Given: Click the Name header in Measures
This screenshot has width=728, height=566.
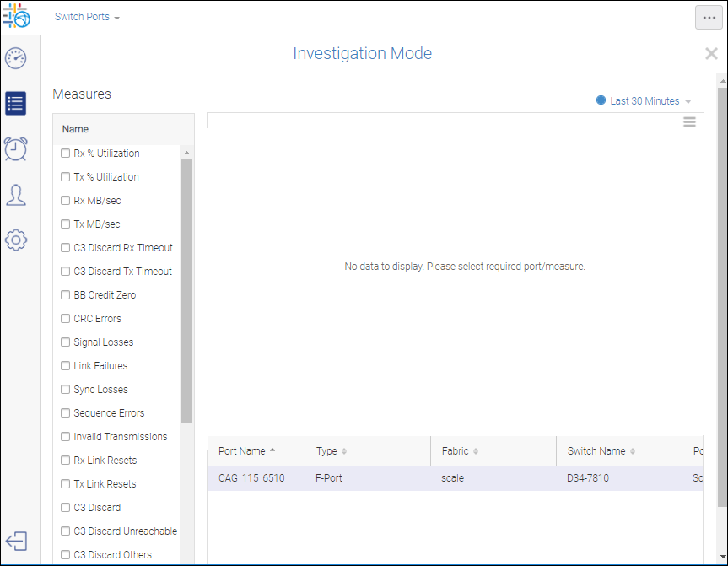Looking at the screenshot, I should coord(75,129).
